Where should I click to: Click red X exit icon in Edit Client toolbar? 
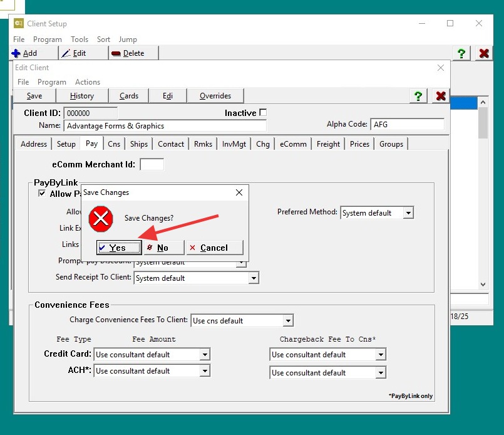click(x=441, y=96)
